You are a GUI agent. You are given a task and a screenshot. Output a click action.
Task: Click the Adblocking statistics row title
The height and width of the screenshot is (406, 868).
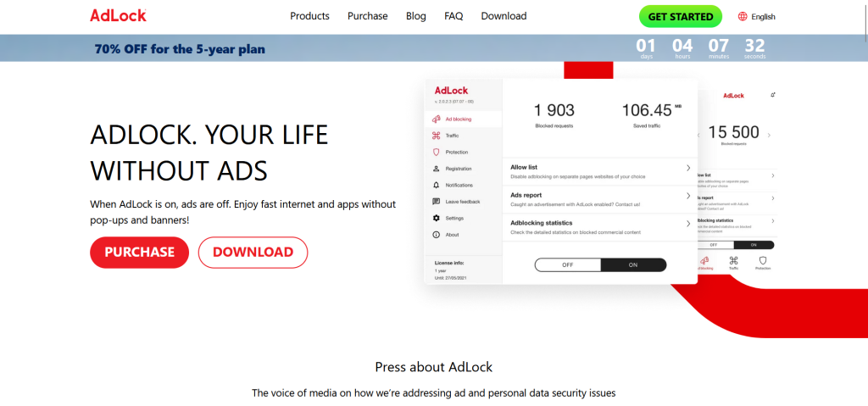point(541,223)
